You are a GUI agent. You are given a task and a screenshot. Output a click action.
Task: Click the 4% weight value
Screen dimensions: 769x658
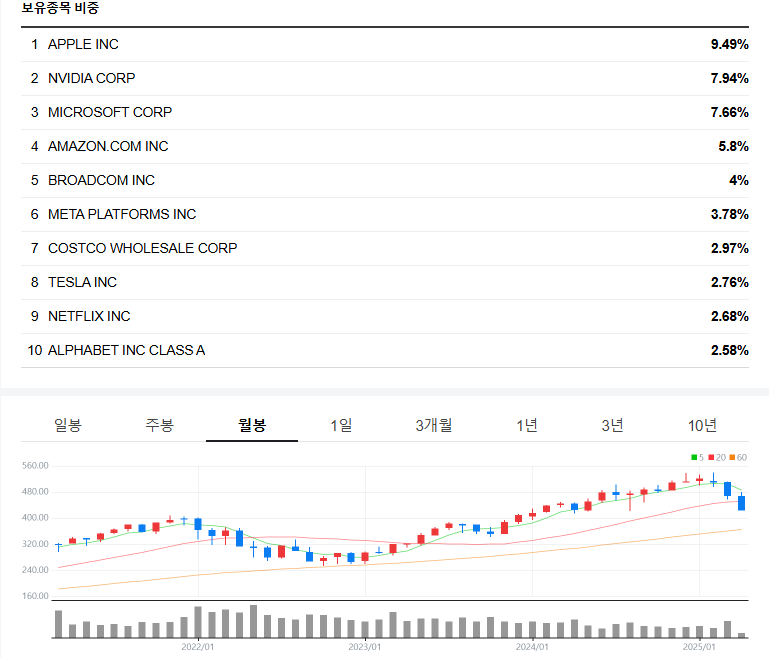(x=739, y=180)
